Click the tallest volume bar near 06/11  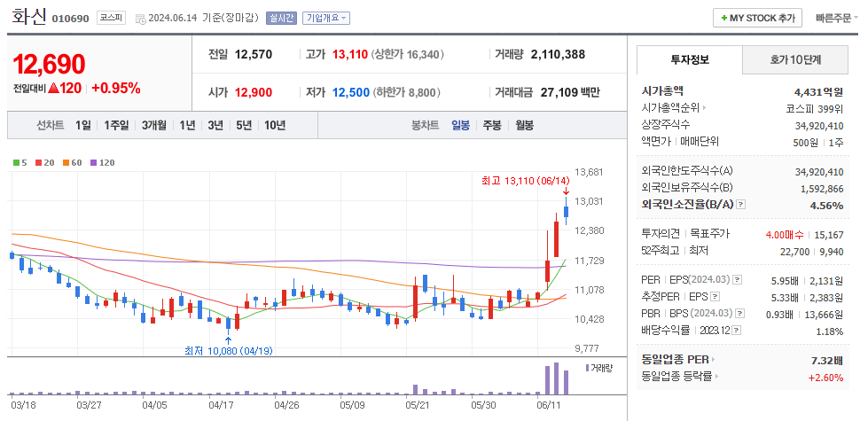556,378
